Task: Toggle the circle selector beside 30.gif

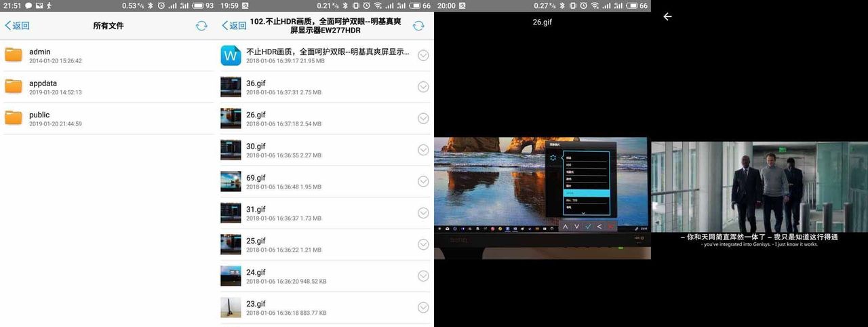Action: (423, 150)
